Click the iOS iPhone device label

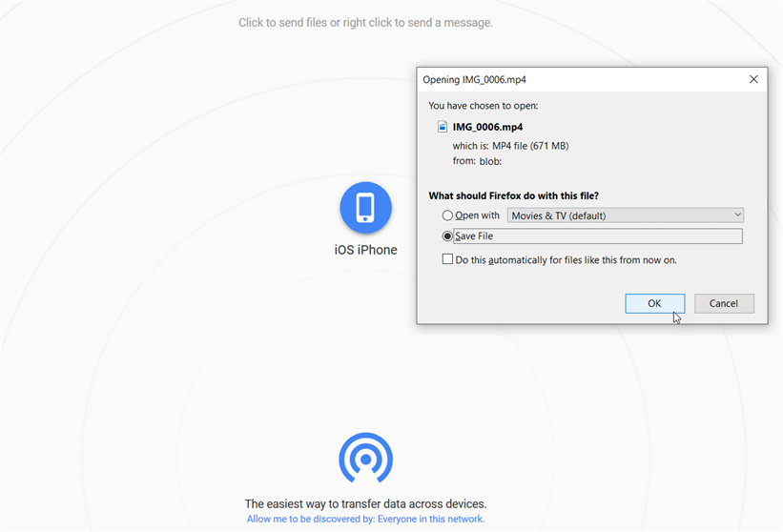365,250
